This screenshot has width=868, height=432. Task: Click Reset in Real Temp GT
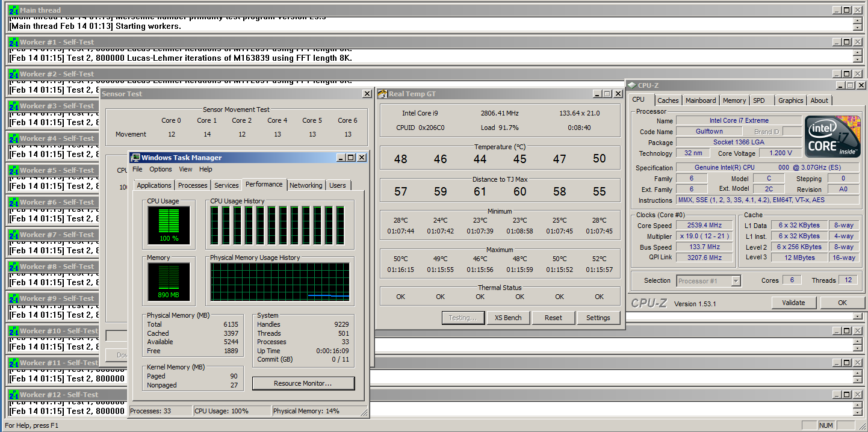tap(553, 318)
